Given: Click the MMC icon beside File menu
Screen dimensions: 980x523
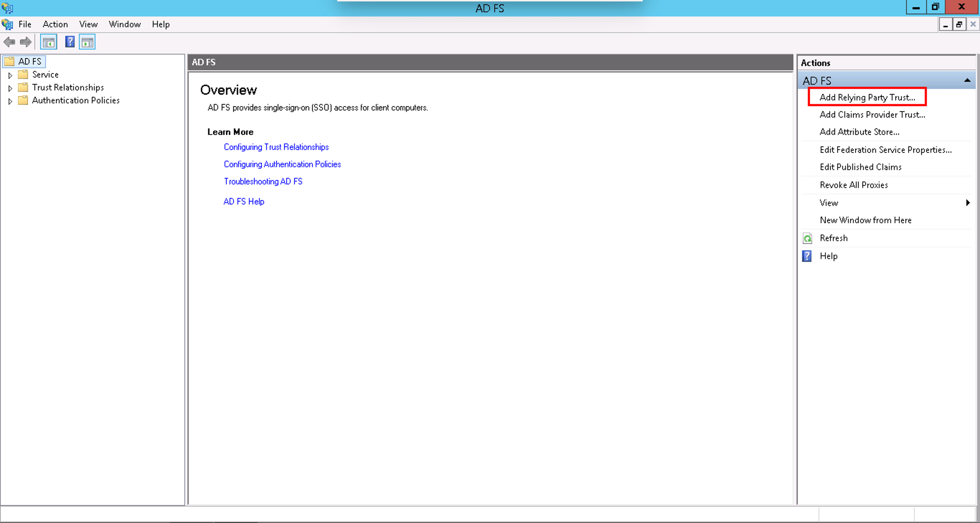Looking at the screenshot, I should coord(7,24).
